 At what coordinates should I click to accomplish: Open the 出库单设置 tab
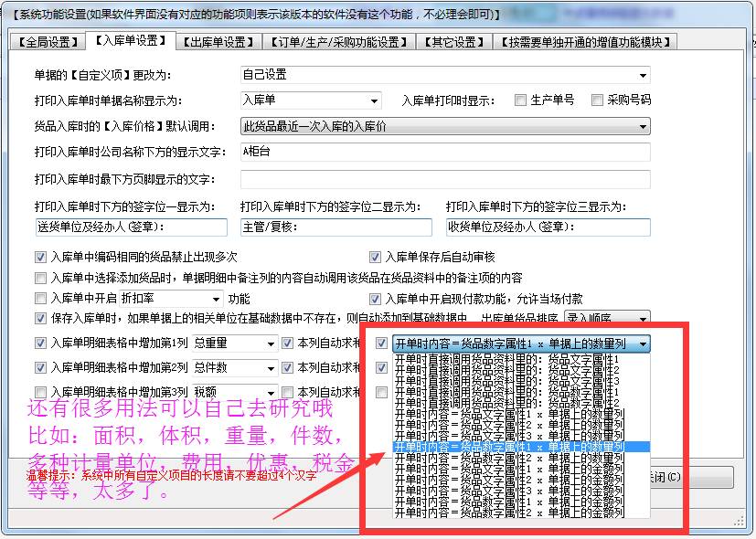coord(218,42)
